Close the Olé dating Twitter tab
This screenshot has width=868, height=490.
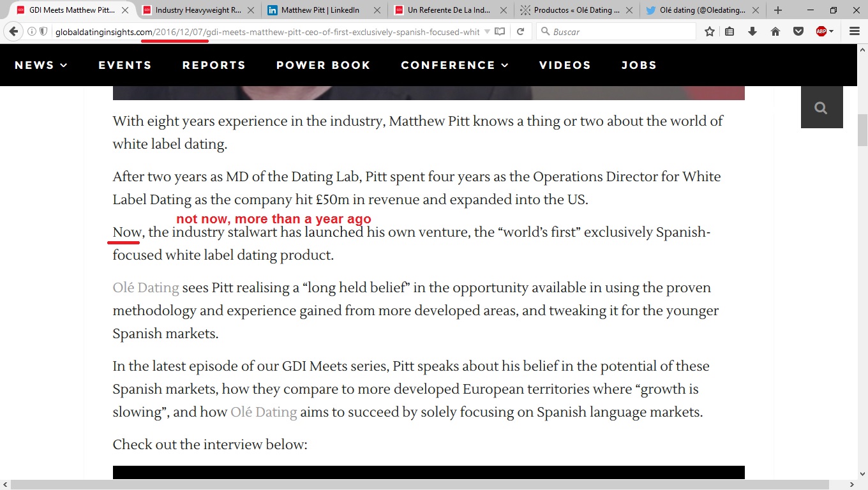point(756,10)
